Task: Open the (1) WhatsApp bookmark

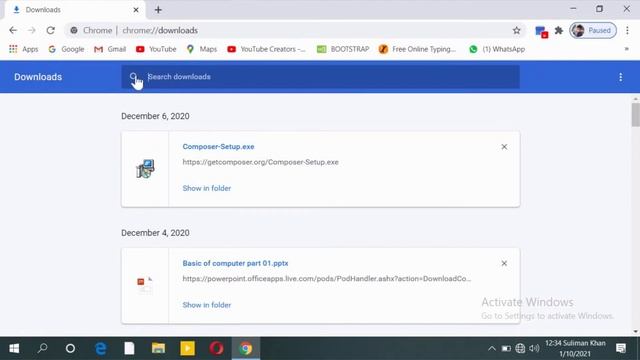Action: point(497,49)
